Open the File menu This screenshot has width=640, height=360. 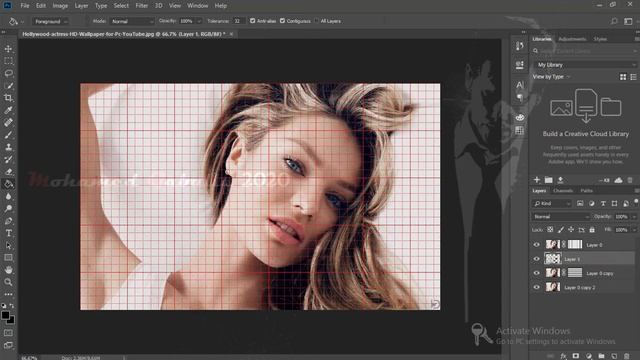coord(25,6)
